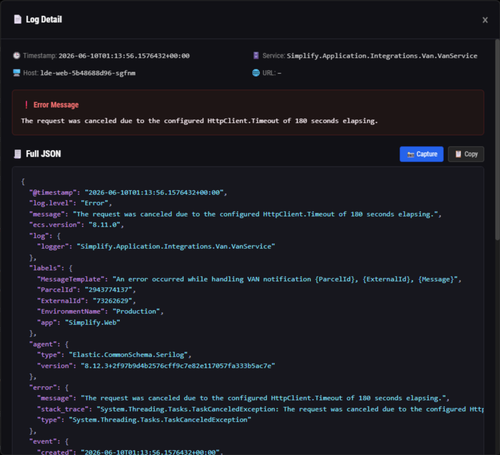500x455 pixels.
Task: Click the Service icon
Action: (256, 56)
